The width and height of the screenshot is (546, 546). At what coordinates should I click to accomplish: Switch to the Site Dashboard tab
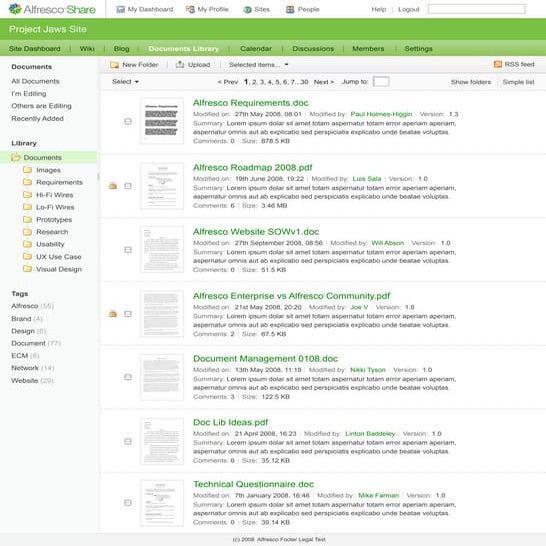pos(34,48)
